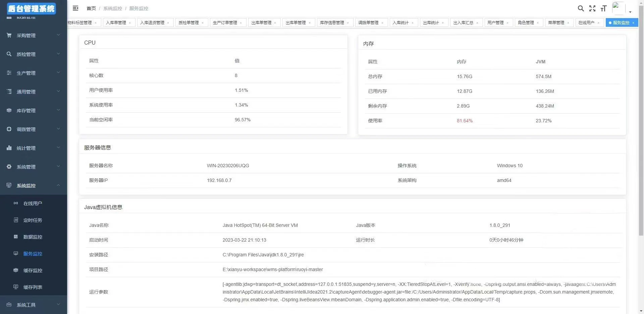644x314 pixels.
Task: Navigate to 缓存监控 in the sidebar
Action: (x=33, y=270)
